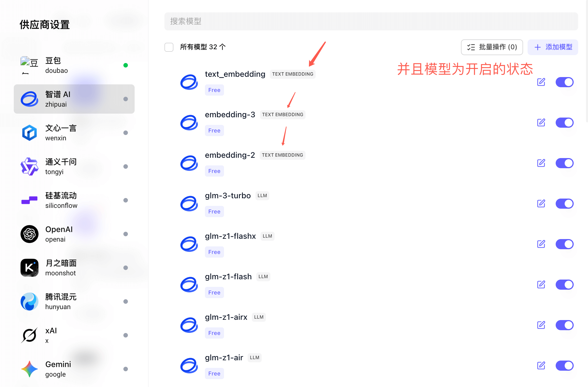Viewport: 588px width, 387px height.
Task: Expand the embedding-3 model entry
Action: tap(230, 114)
